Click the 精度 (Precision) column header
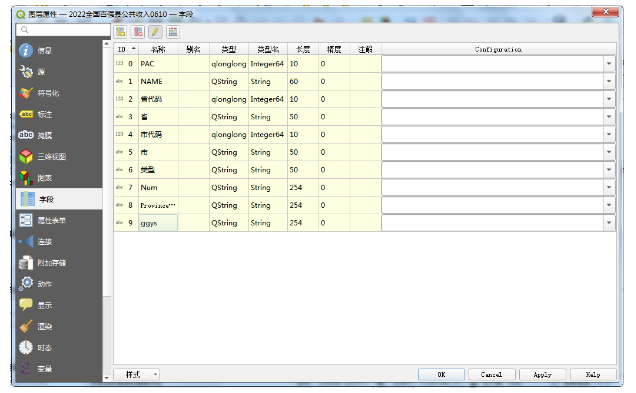Image resolution: width=636 pixels, height=393 pixels. coord(334,49)
